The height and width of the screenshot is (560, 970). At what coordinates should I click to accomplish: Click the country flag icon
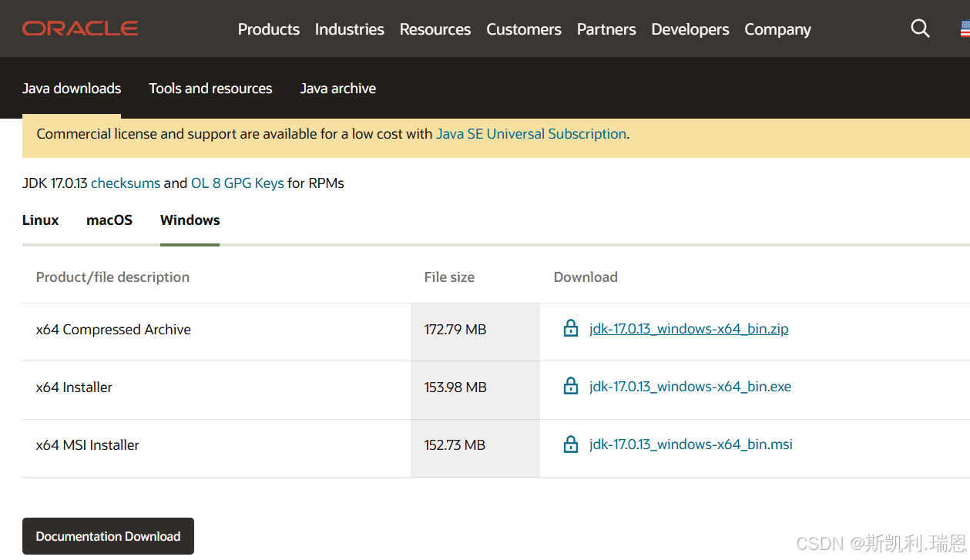tap(965, 29)
